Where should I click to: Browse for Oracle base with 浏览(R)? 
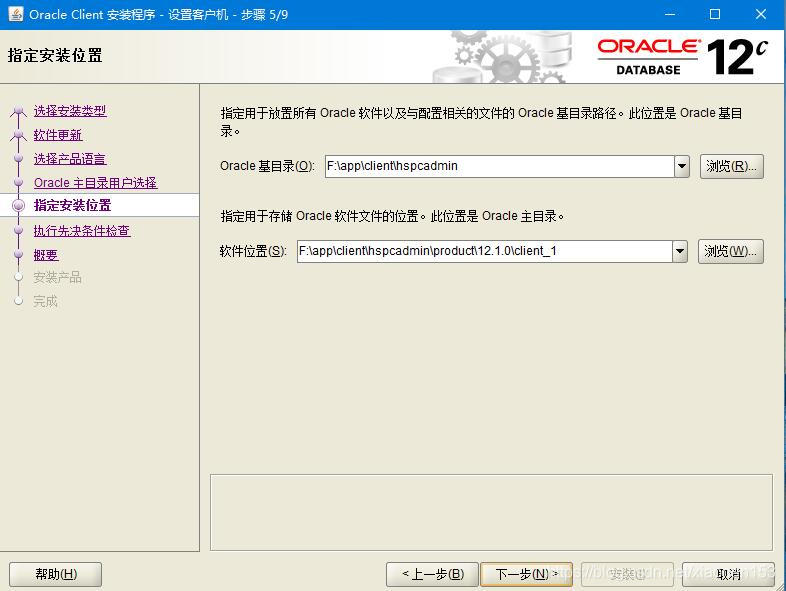tap(731, 166)
